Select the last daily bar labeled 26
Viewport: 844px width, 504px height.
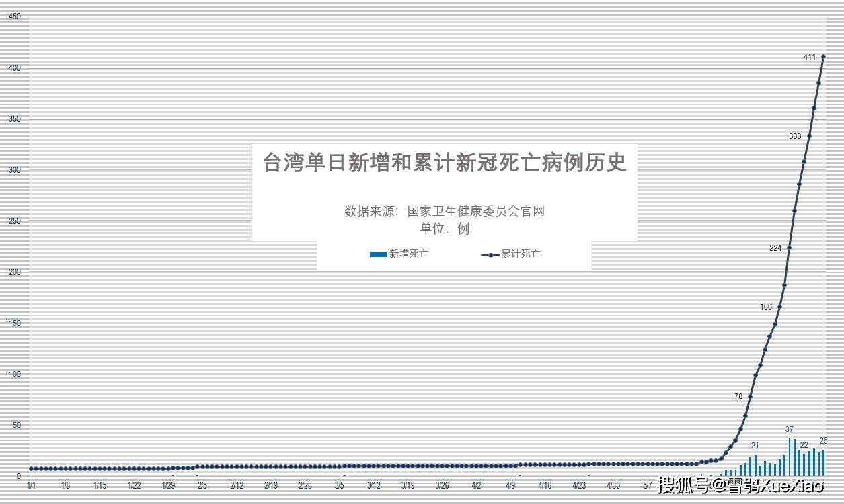pyautogui.click(x=824, y=462)
